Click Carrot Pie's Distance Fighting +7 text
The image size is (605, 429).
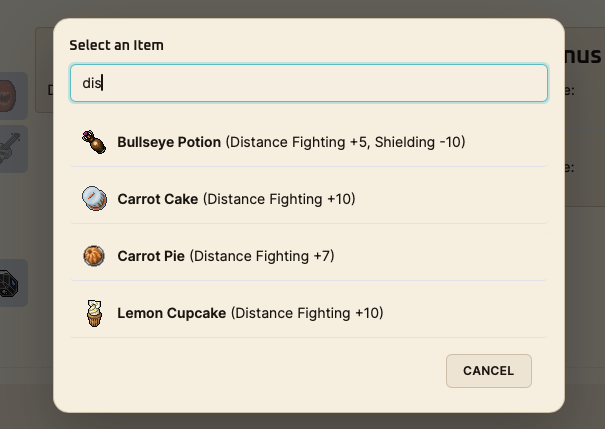(261, 256)
